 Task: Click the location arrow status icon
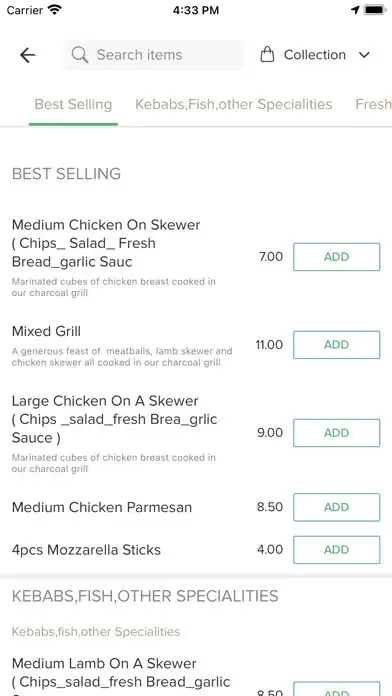coord(355,10)
